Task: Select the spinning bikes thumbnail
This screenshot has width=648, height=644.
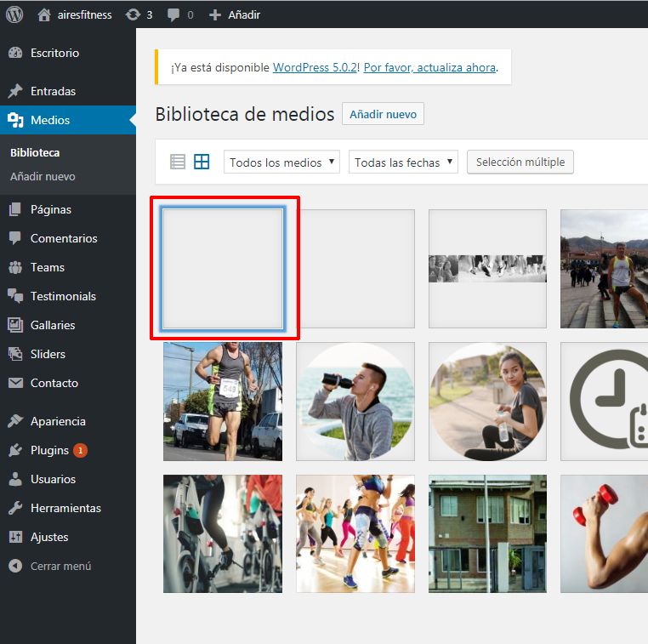Action: coord(223,533)
